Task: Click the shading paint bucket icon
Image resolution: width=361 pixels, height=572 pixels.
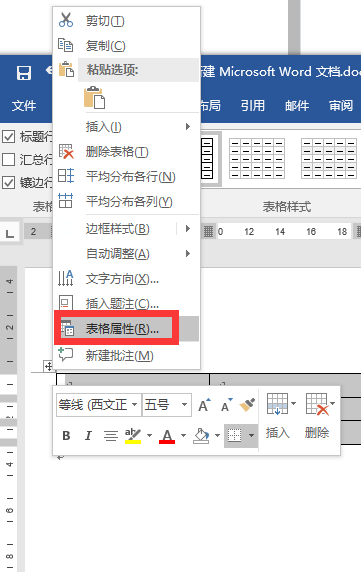Action: tap(201, 435)
